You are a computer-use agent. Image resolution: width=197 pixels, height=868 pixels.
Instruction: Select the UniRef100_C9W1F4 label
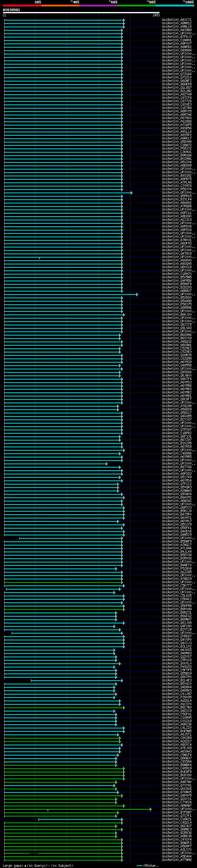[177, 754]
